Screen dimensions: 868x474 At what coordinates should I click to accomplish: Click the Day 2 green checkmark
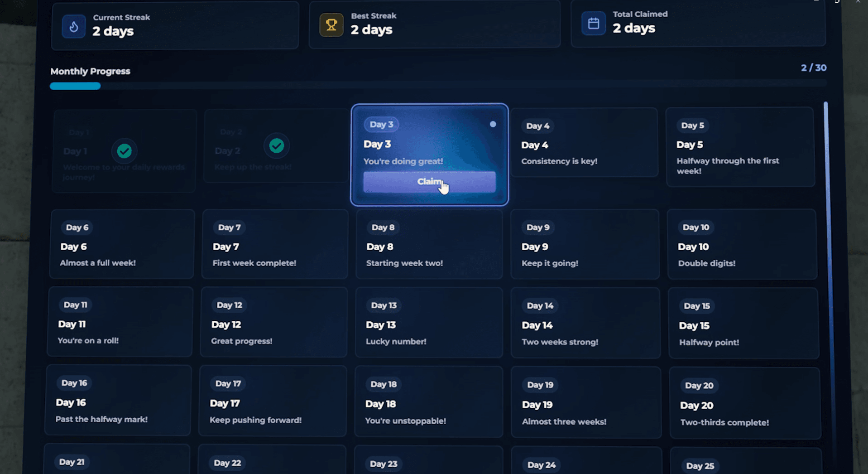(277, 145)
